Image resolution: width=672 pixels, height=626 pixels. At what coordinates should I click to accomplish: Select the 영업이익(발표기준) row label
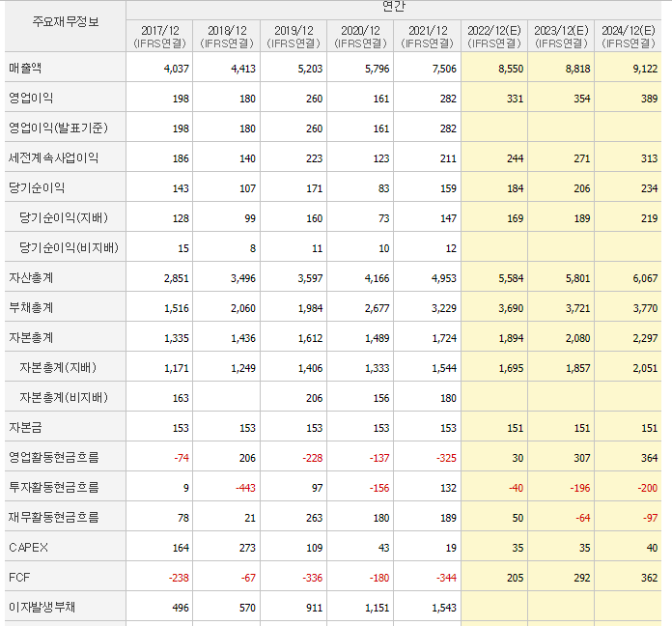coord(58,128)
